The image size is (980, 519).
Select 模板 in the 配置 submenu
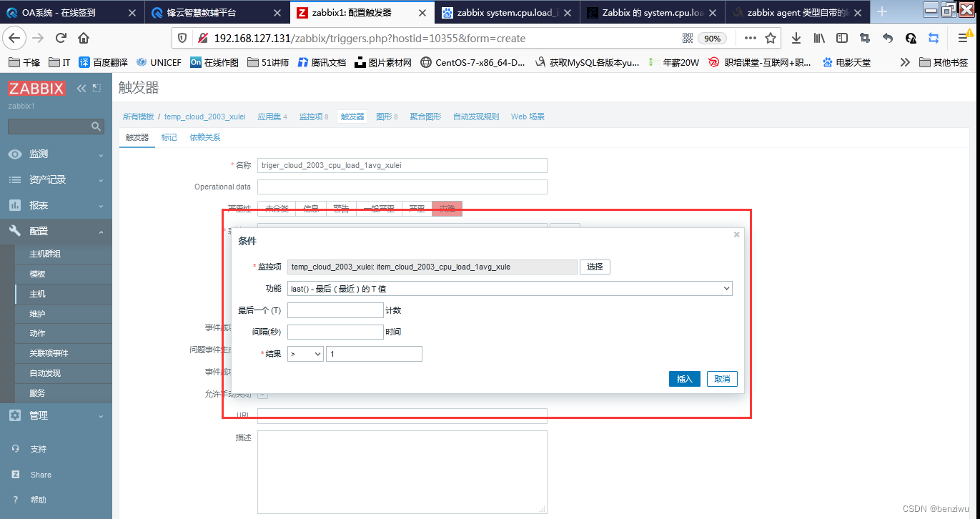pyautogui.click(x=37, y=274)
